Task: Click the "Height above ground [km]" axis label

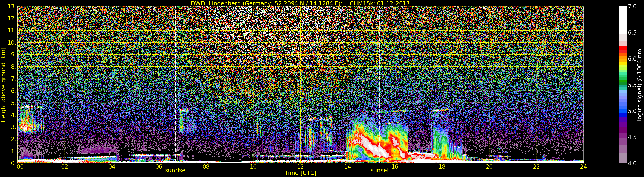Action: click(x=3, y=85)
